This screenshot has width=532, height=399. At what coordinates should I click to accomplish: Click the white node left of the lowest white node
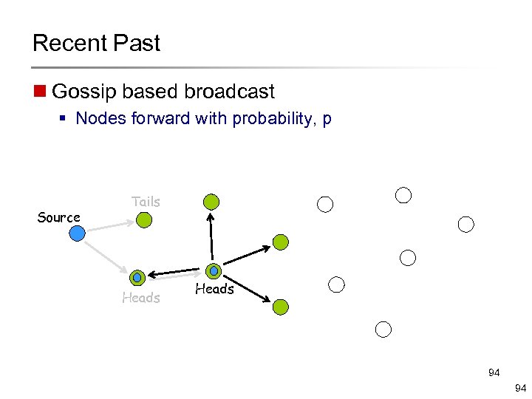[336, 284]
